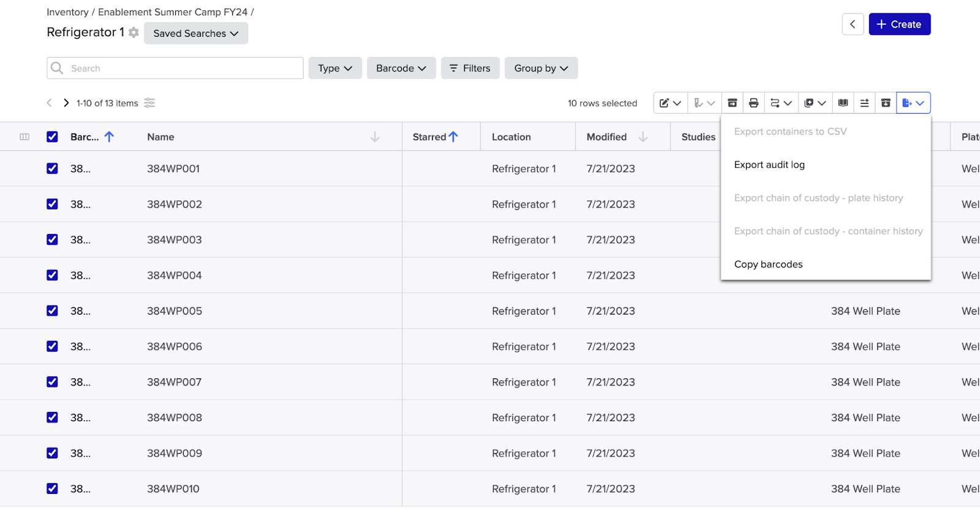Click into the Search input field
The image size is (980, 516).
[184, 69]
